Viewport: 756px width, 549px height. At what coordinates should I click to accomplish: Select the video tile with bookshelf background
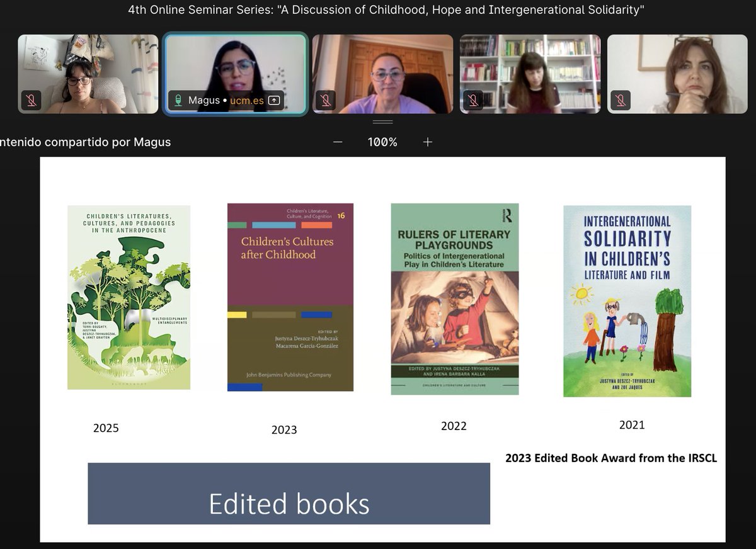pyautogui.click(x=530, y=74)
